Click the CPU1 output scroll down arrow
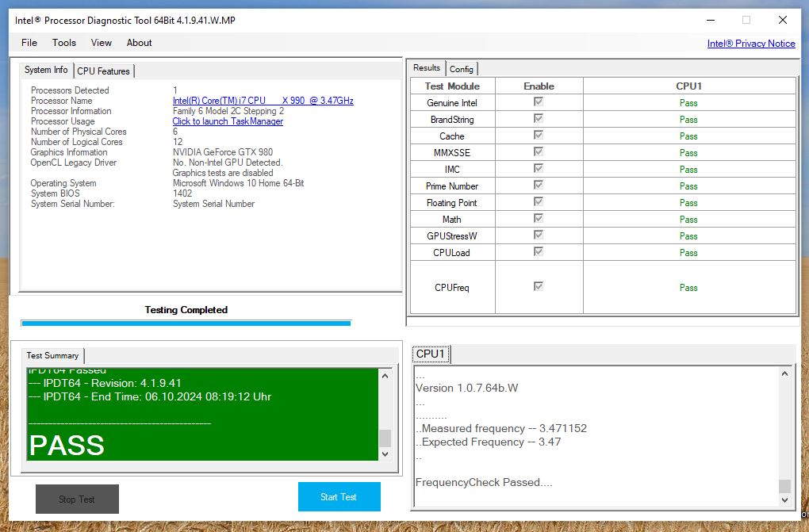Screen dimensions: 809x532 pos(784,499)
